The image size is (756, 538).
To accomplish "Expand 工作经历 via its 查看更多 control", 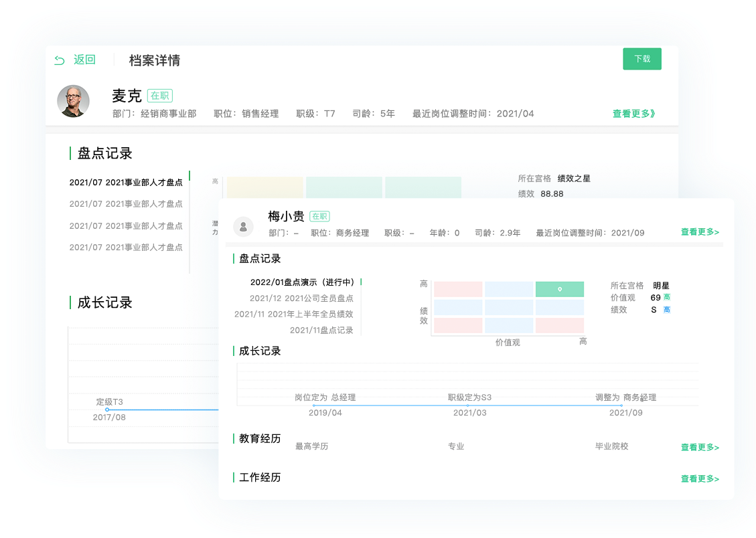I will (699, 479).
